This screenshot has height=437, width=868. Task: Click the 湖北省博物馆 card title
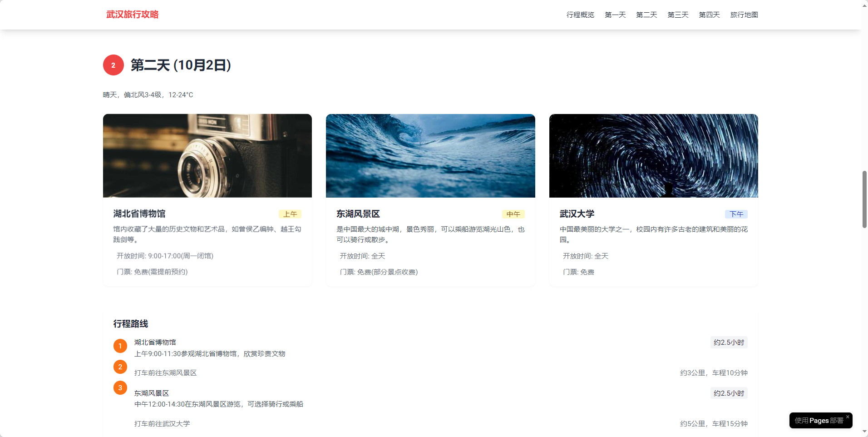[139, 214]
